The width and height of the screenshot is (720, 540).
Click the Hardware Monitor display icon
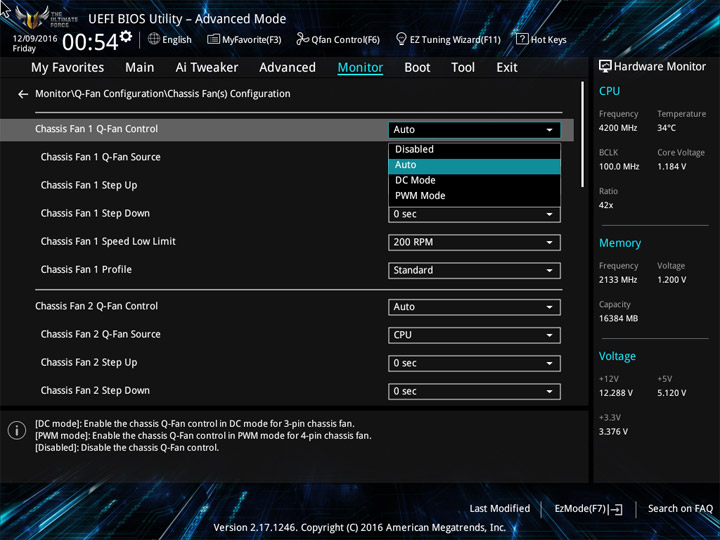605,66
